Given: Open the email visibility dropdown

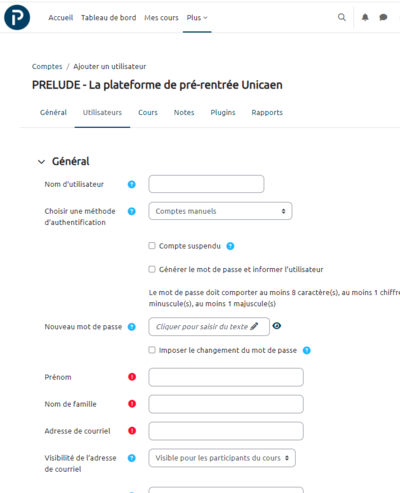Looking at the screenshot, I should point(222,458).
